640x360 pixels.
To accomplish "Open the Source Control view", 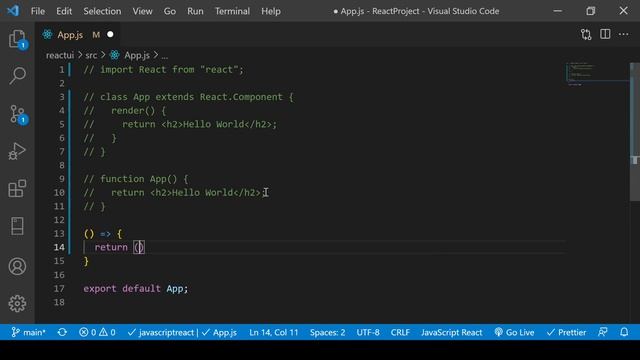I will (18, 114).
